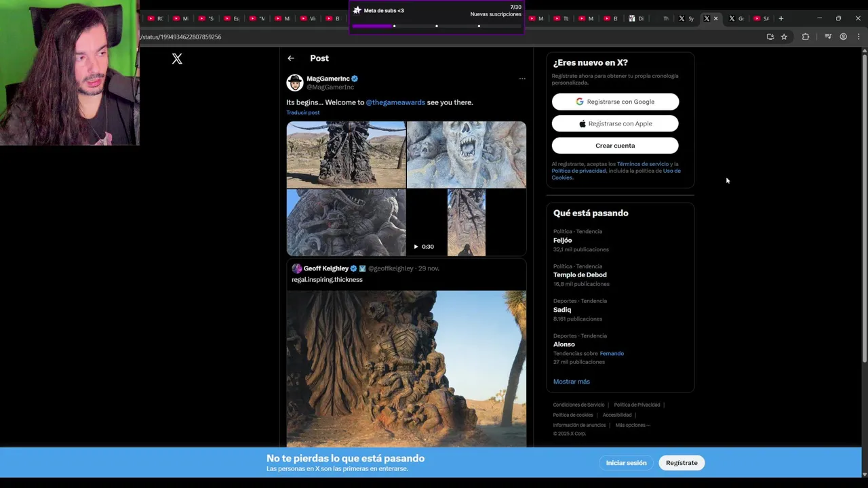This screenshot has height=488, width=868.
Task: Open Condiciones de Servicio footer link
Action: 578,405
